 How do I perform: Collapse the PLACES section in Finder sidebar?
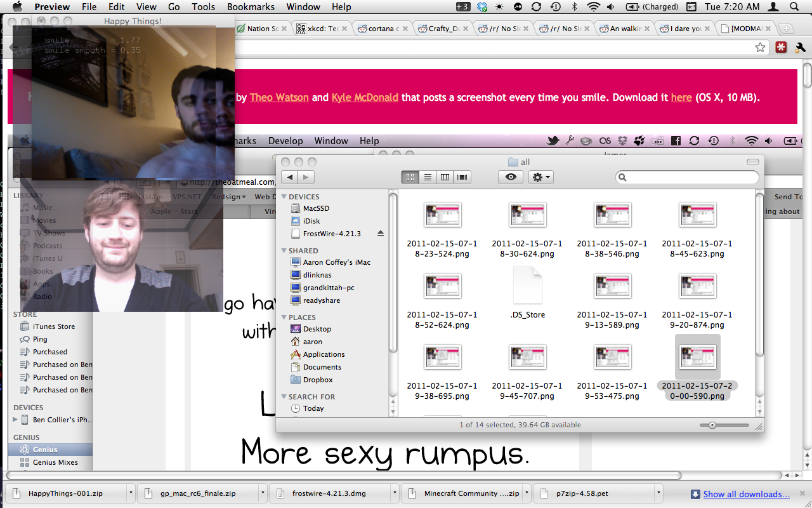click(284, 317)
